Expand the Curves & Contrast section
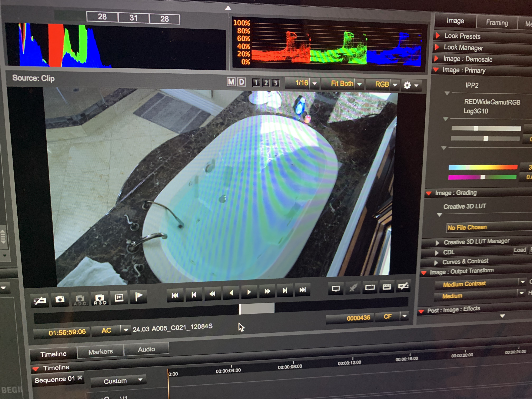Image resolution: width=532 pixels, height=399 pixels. tap(436, 262)
